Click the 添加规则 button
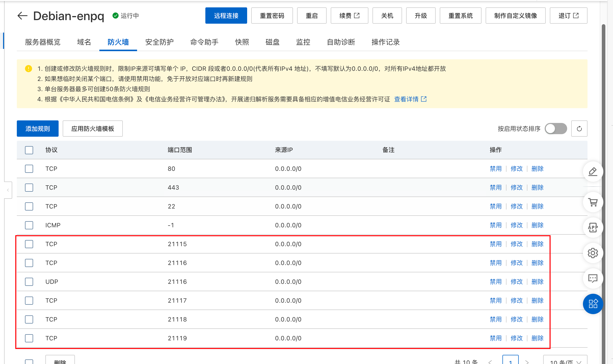Viewport: 613px width, 364px height. tap(38, 129)
